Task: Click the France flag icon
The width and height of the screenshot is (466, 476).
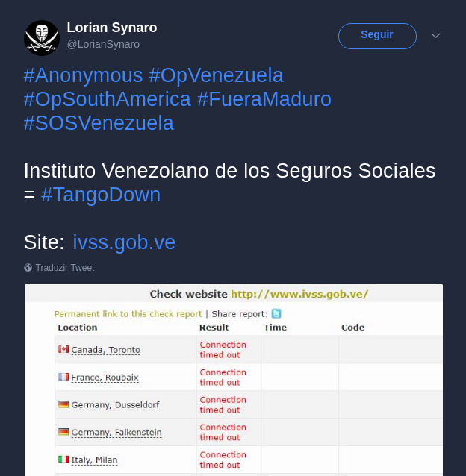Action: pyautogui.click(x=63, y=377)
